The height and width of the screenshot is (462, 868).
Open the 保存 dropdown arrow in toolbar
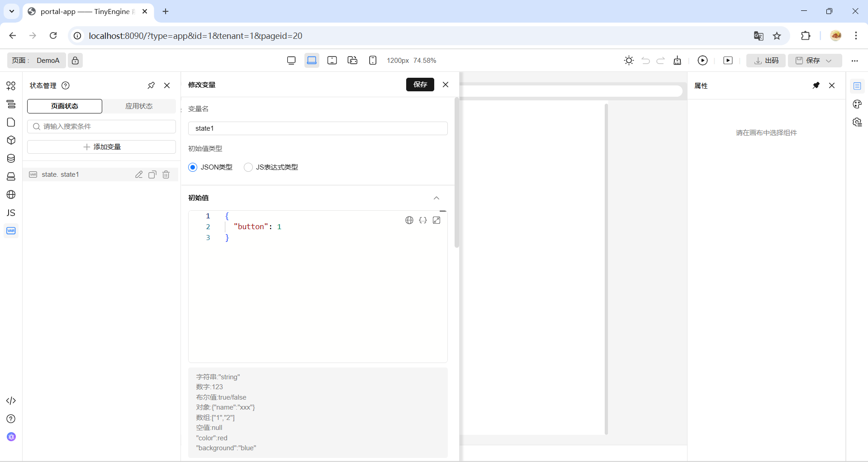point(829,61)
